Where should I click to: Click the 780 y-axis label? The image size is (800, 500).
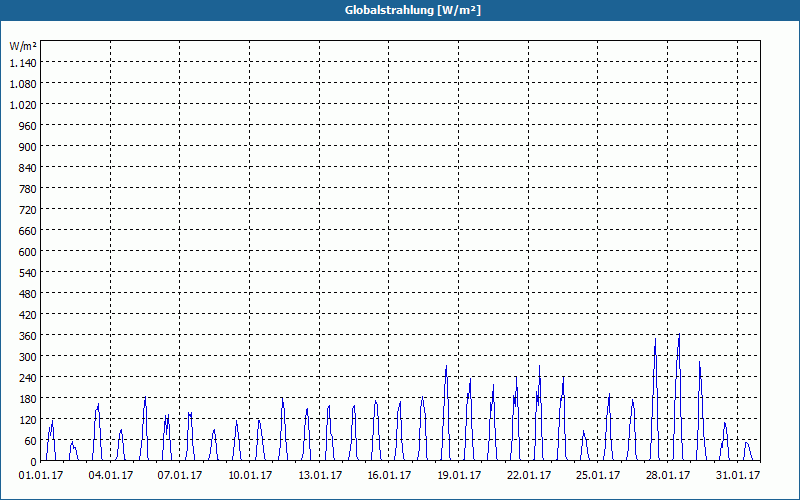pyautogui.click(x=28, y=189)
